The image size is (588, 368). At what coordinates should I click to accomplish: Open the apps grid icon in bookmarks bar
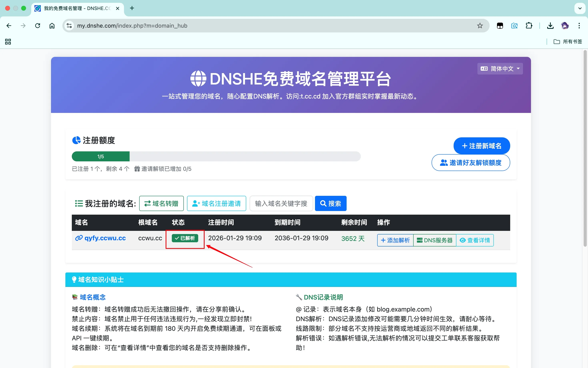(8, 42)
